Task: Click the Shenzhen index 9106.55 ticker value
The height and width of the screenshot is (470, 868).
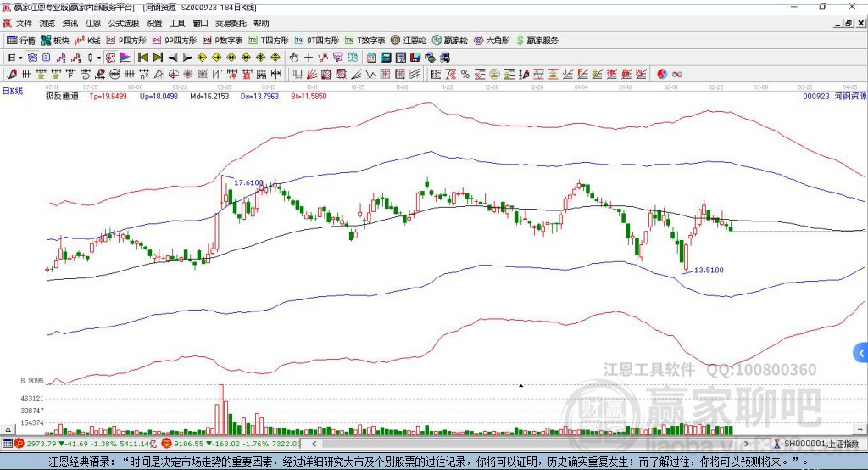Action: point(189,444)
